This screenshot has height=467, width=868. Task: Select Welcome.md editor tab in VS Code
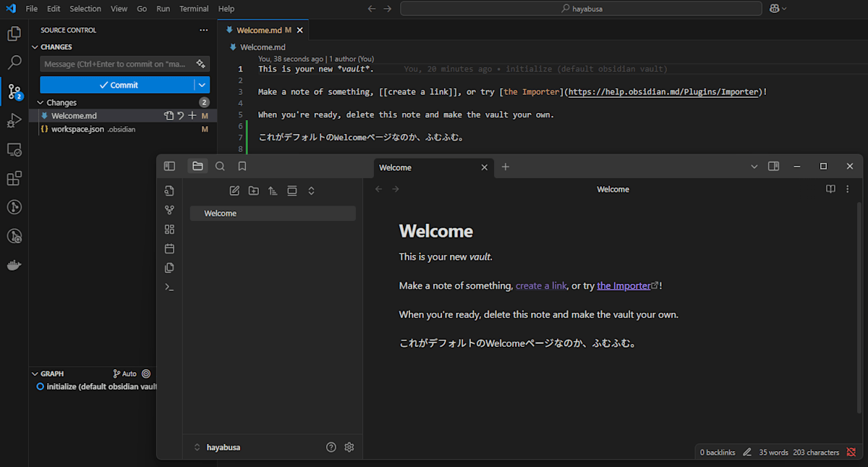[264, 30]
